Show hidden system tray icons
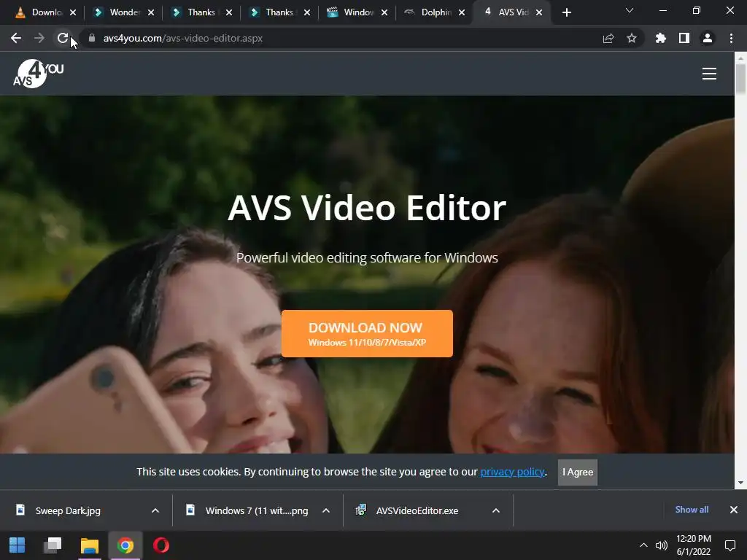The height and width of the screenshot is (560, 747). 643,545
